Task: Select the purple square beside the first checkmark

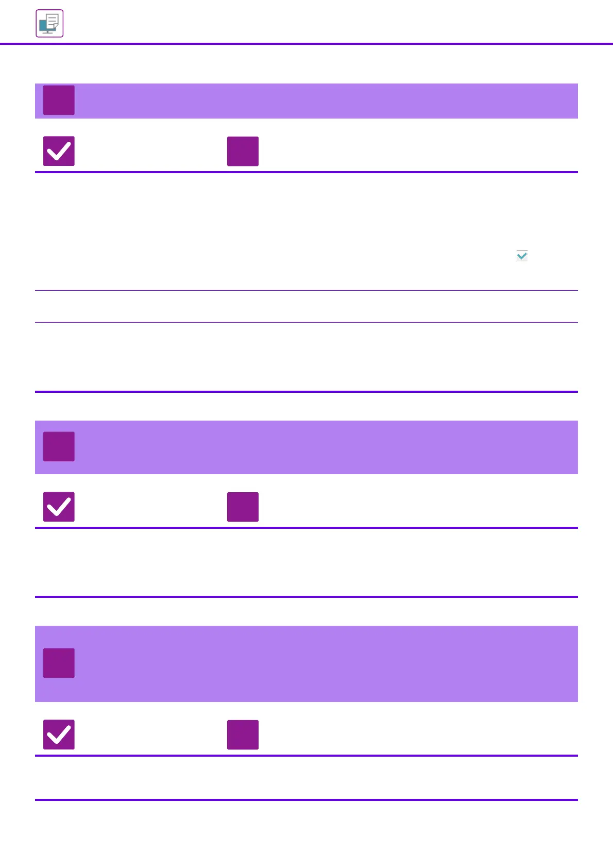Action: point(243,151)
